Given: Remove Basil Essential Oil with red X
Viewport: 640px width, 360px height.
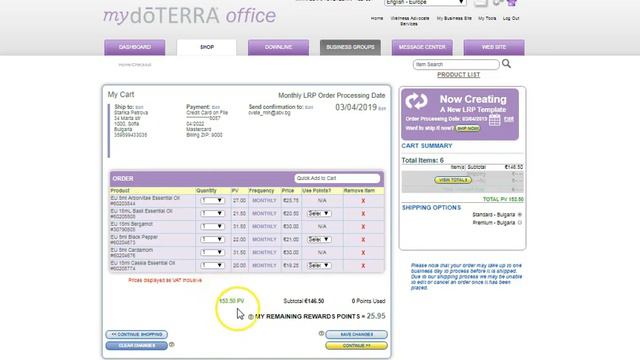Looking at the screenshot, I should point(363,214).
